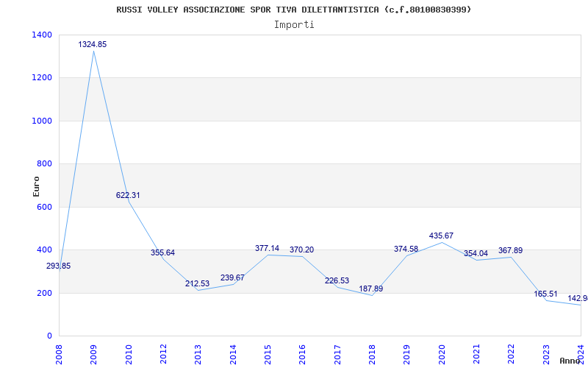Click the y-axis value 600
Image resolution: width=588 pixels, height=368 pixels.
[45, 207]
